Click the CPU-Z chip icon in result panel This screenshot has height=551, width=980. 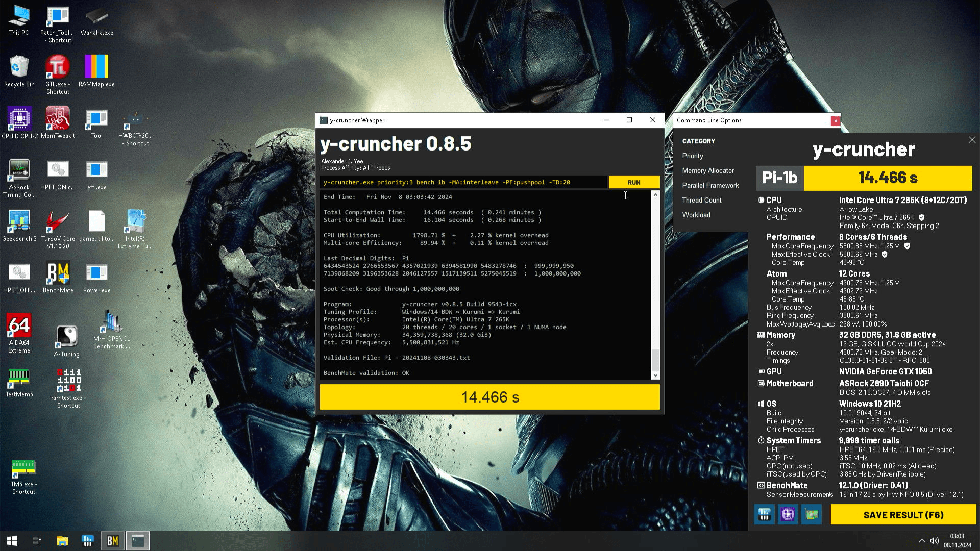coord(788,514)
